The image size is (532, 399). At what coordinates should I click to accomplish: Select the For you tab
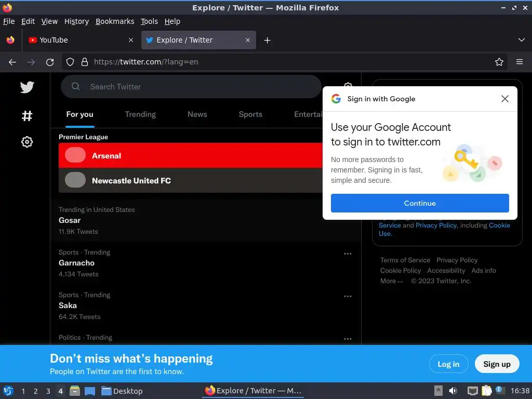point(79,114)
